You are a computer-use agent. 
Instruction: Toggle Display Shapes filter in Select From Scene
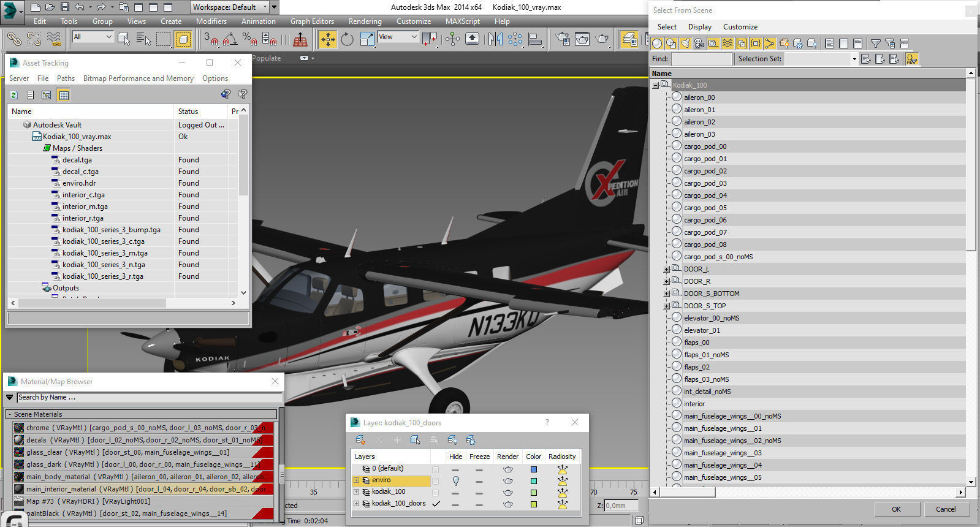pos(671,44)
